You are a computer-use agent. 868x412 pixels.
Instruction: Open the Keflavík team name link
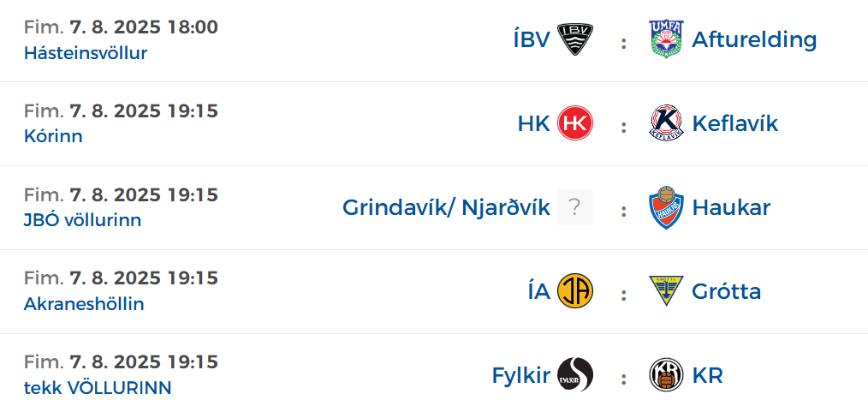(x=735, y=123)
